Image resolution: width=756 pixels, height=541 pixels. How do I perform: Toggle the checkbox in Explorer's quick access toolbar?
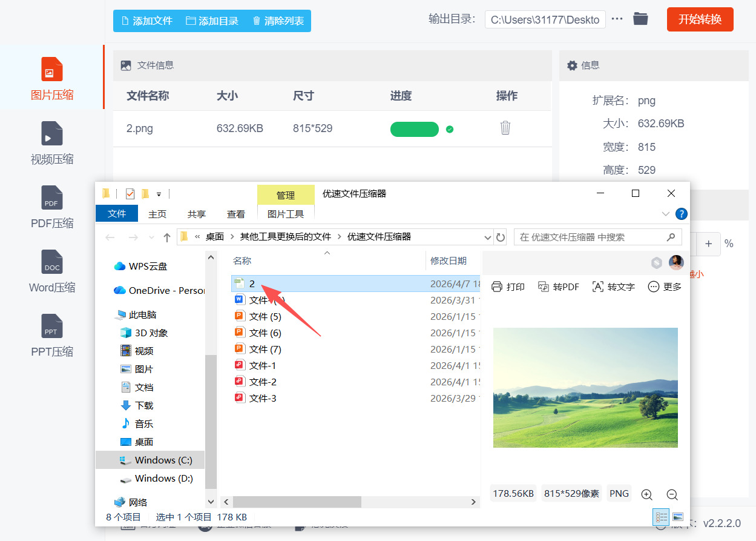coord(130,193)
